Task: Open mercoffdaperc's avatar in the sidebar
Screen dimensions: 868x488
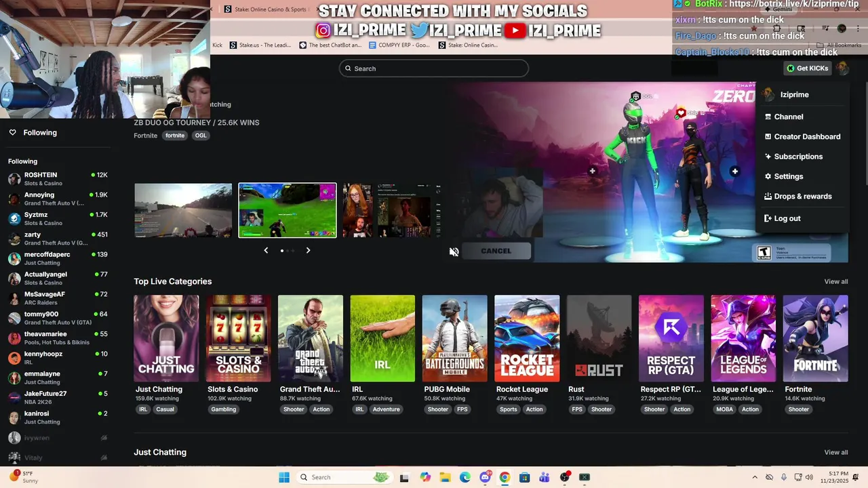Action: 14,258
